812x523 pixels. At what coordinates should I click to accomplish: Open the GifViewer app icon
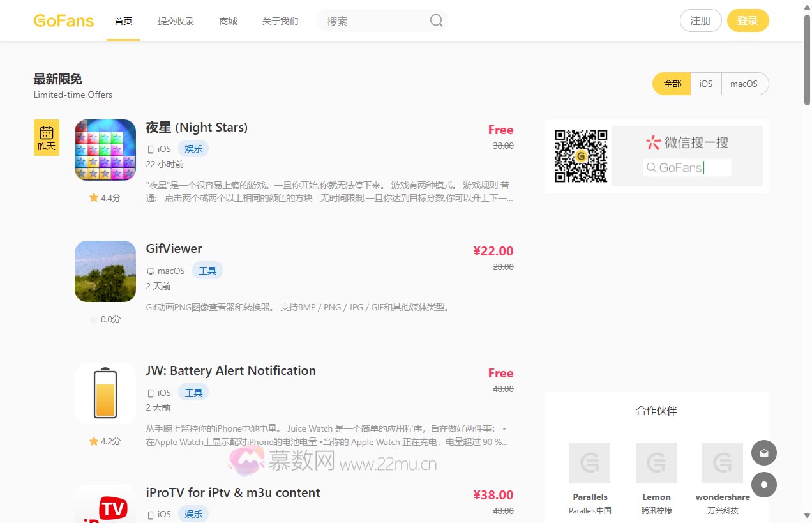coord(105,271)
